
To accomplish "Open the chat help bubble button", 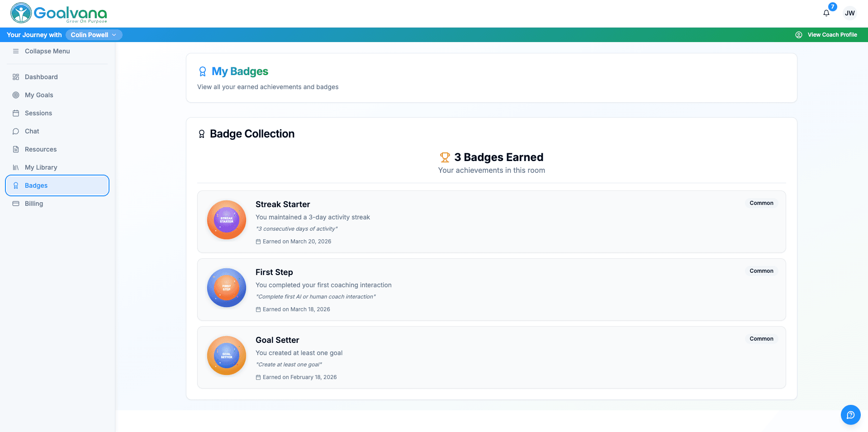I will click(850, 415).
